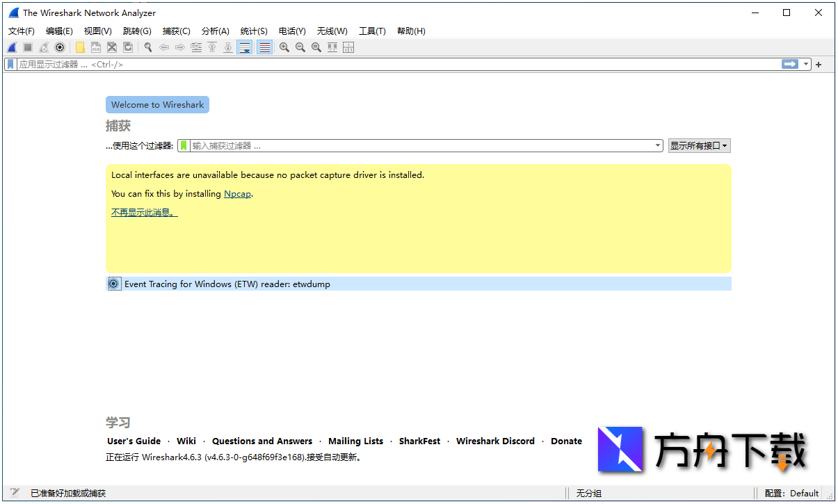Screen dimensions: 838x504
Task: Select the etwdump ETW reader interface radio button
Action: (114, 284)
